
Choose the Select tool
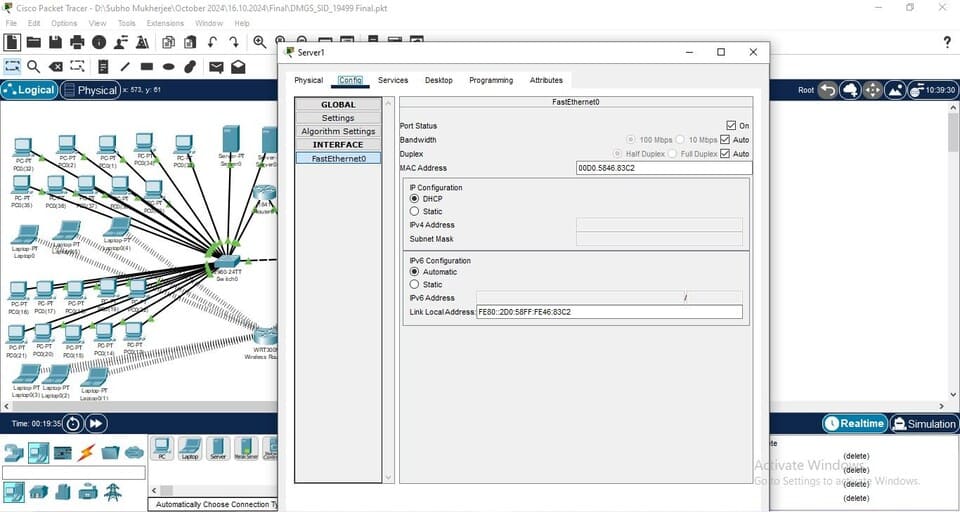(x=12, y=66)
